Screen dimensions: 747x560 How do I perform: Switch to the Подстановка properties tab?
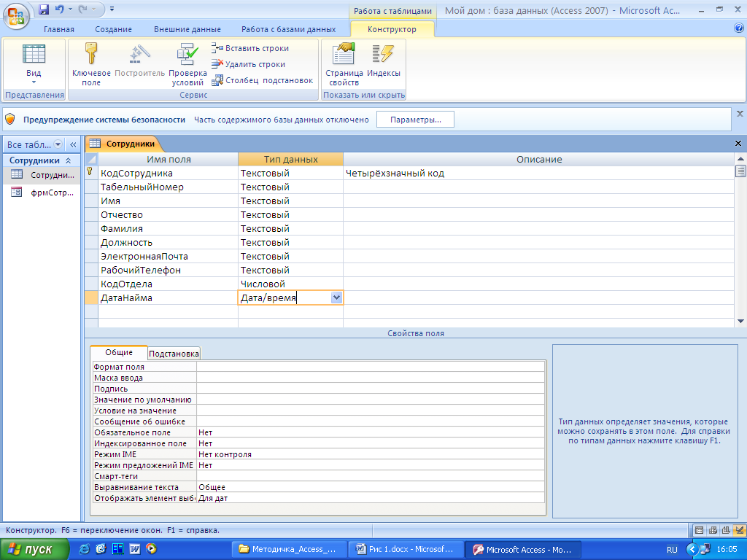point(174,354)
